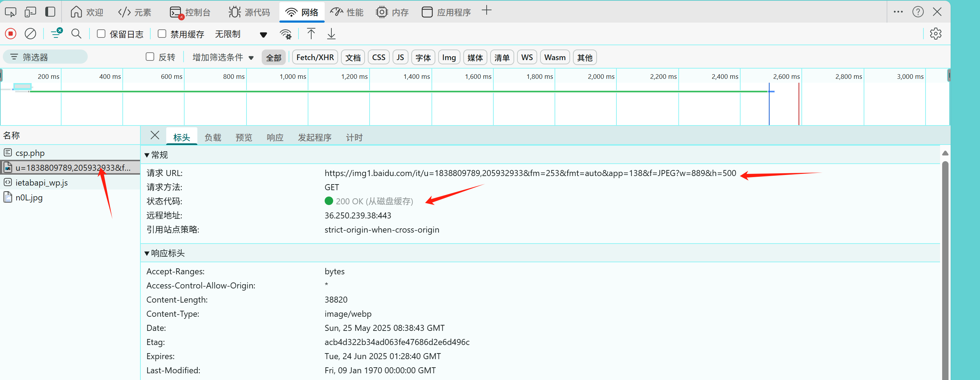
Task: Filter by 文档 document requests
Action: pos(353,57)
